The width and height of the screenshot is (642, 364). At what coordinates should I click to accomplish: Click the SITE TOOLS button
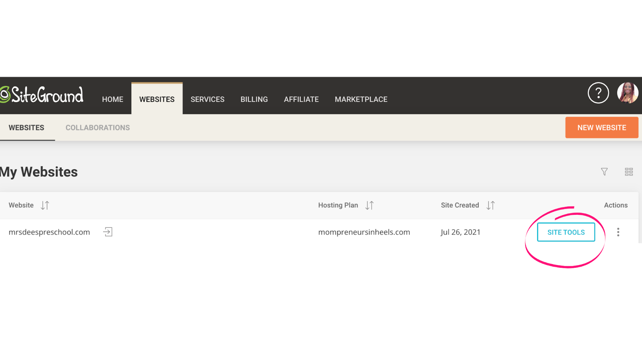pyautogui.click(x=566, y=232)
